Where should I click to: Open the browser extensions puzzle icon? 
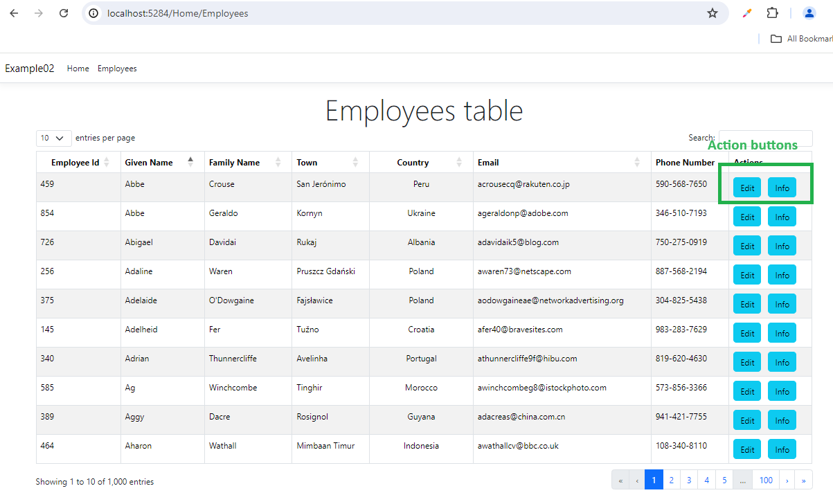click(x=772, y=13)
